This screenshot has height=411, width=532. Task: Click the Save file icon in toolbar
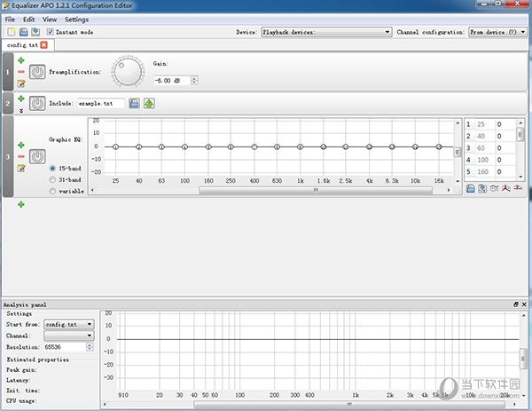click(23, 32)
